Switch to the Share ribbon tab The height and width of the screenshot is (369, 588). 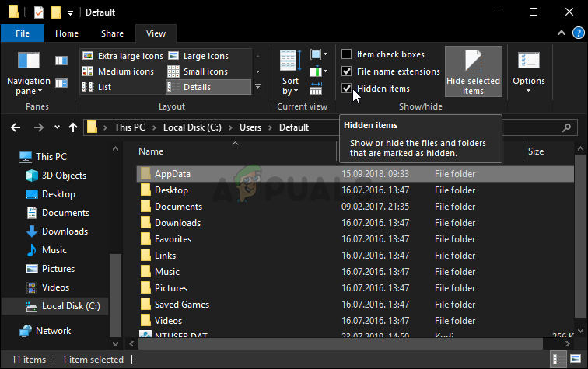click(112, 33)
